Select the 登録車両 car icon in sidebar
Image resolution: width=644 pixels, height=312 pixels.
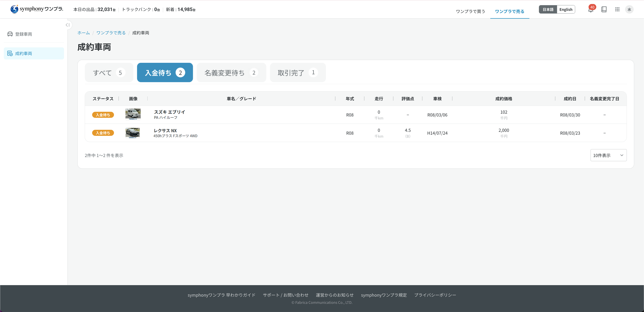click(10, 34)
